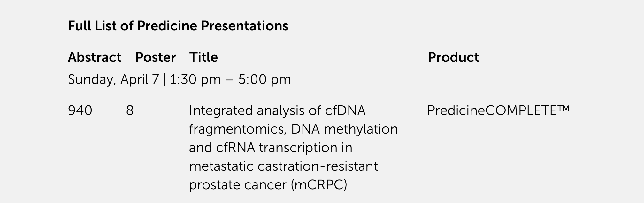Click the '(mCRPC)' abbreviation
Screen dimensions: 644x203
[x=319, y=185]
